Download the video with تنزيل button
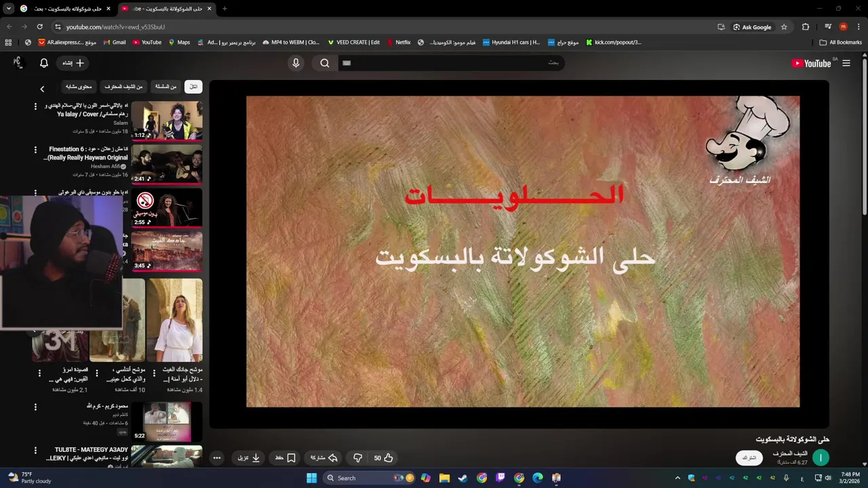This screenshot has width=868, height=488. (249, 458)
